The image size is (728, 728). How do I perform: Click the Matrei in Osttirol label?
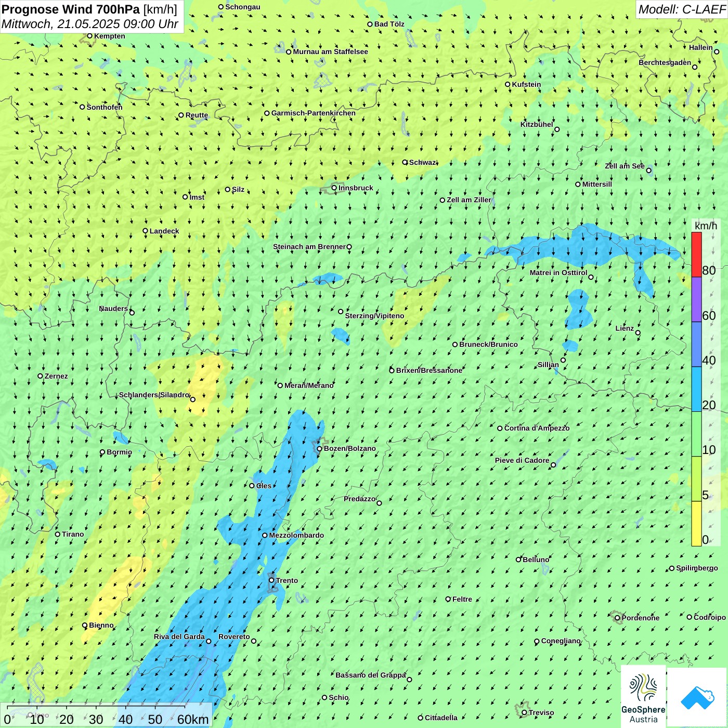[558, 272]
